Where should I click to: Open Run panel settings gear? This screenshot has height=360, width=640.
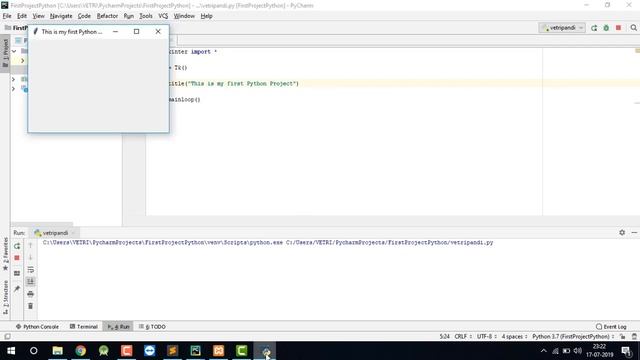click(622, 232)
